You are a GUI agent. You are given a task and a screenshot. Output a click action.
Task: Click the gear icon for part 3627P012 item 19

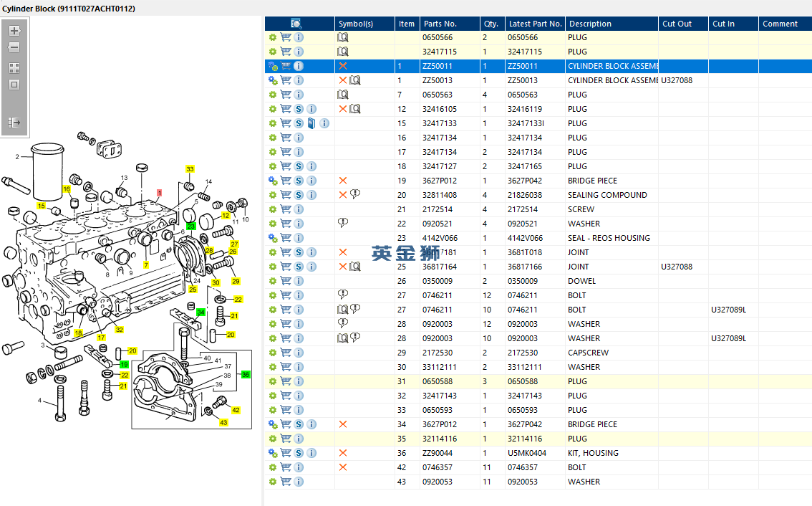pyautogui.click(x=273, y=181)
